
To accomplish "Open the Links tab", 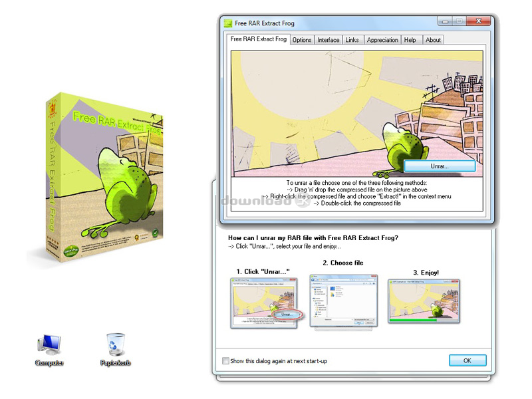I will tap(352, 40).
